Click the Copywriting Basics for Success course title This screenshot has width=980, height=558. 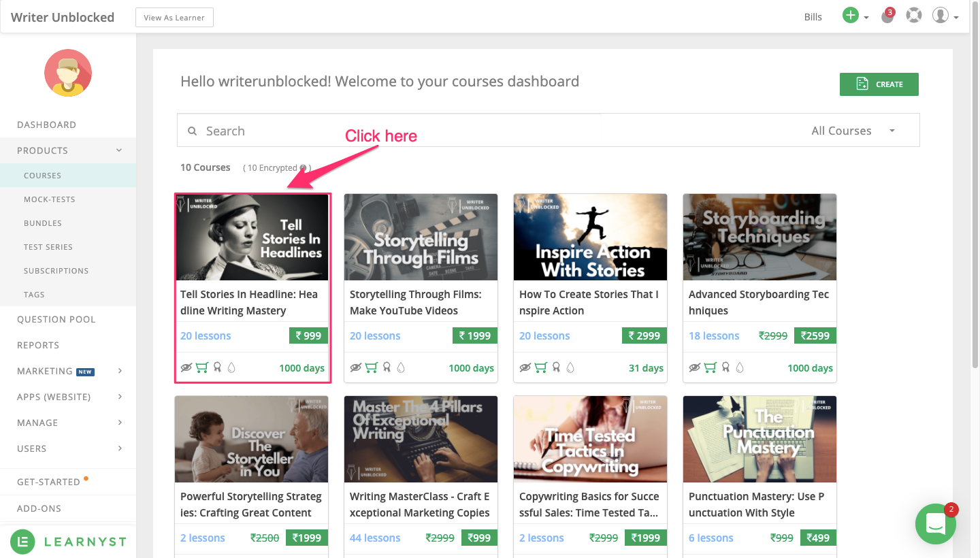pyautogui.click(x=589, y=504)
